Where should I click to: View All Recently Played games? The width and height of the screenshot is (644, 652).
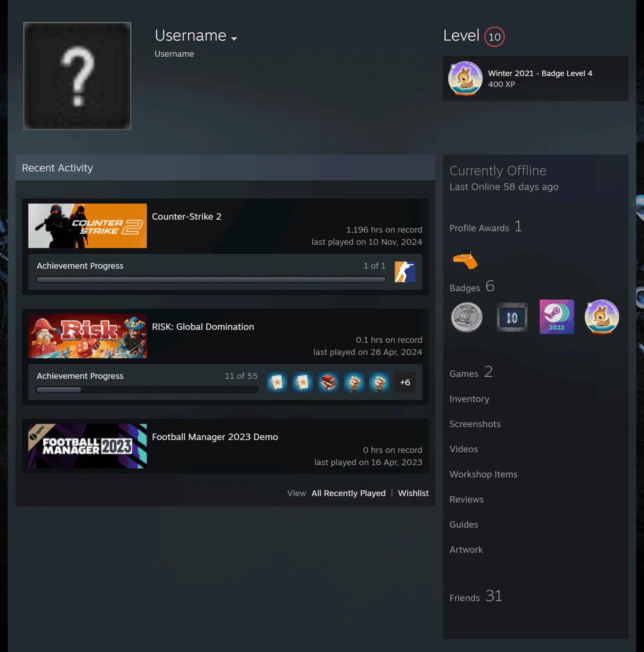348,493
